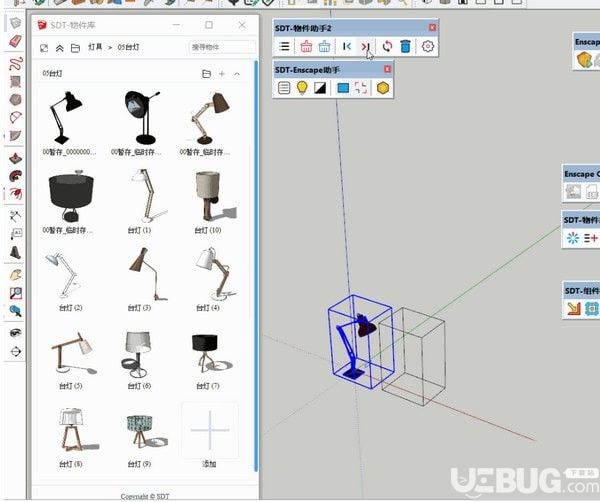Select the 台灯 (2) thumbnail

tap(64, 273)
